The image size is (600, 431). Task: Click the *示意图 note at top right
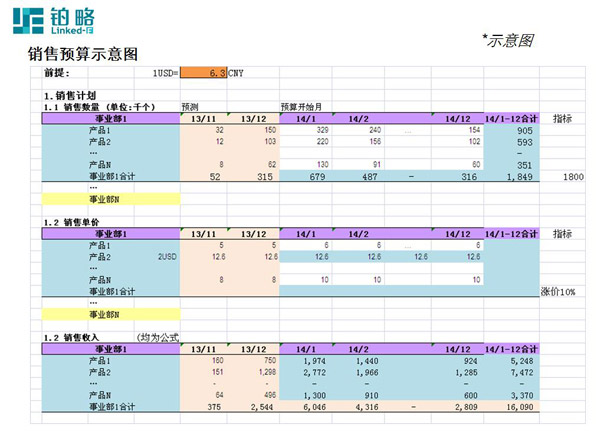click(x=508, y=40)
